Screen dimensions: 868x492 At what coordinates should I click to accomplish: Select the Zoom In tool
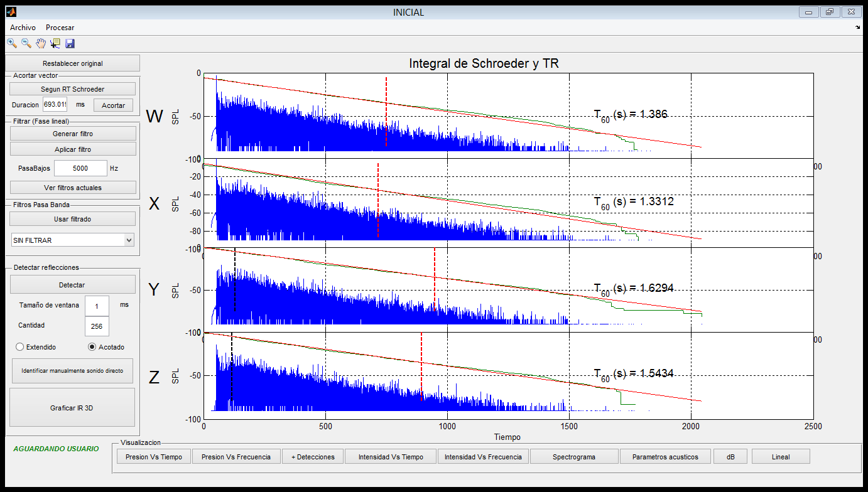point(12,43)
